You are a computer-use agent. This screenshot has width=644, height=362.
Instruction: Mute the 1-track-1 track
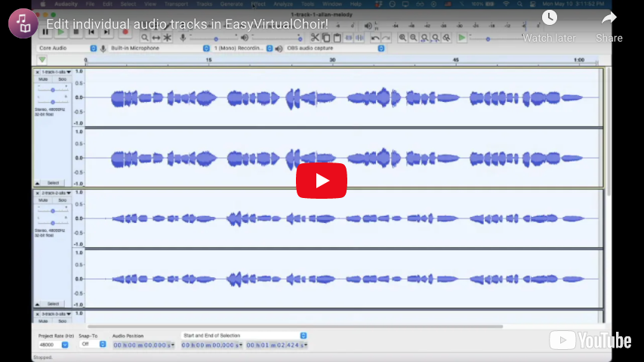[43, 79]
